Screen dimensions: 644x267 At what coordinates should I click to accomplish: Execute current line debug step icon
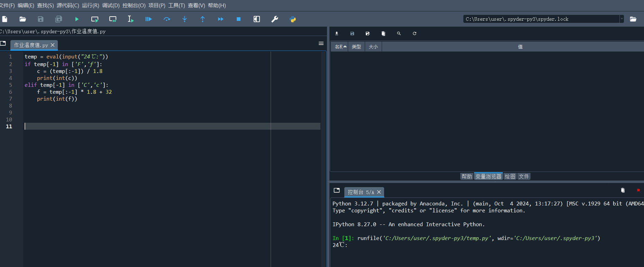(167, 19)
